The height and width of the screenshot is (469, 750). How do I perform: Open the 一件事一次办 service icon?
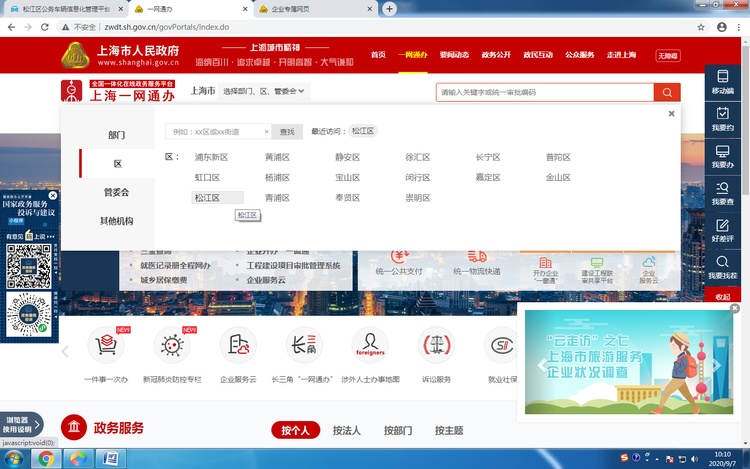point(106,346)
